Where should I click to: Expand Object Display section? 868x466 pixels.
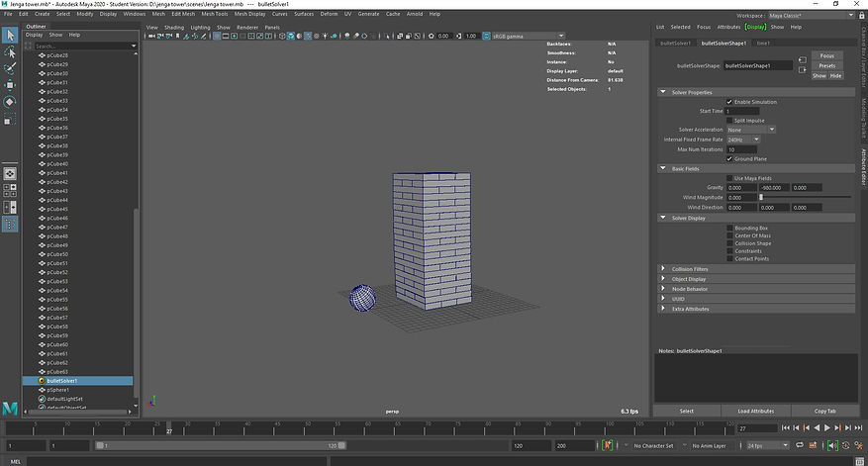click(x=662, y=279)
